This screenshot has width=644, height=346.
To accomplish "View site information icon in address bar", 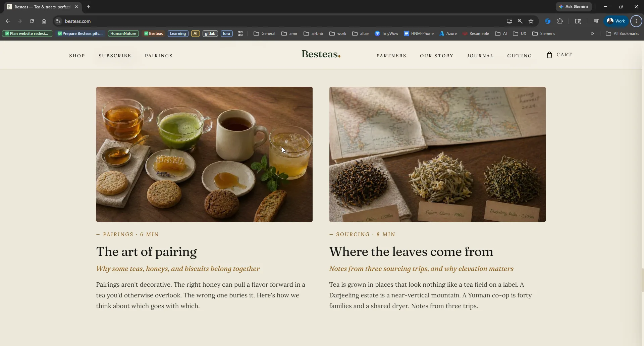I will (58, 21).
